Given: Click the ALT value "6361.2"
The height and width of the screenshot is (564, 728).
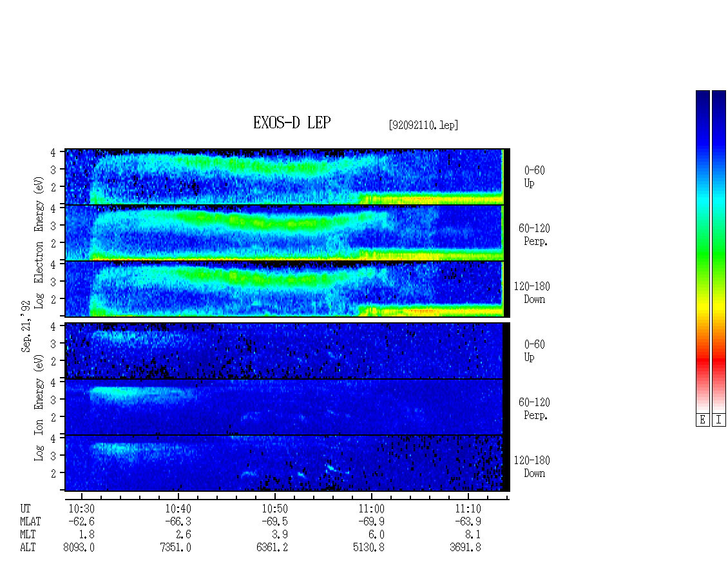Looking at the screenshot, I should coord(272,548).
